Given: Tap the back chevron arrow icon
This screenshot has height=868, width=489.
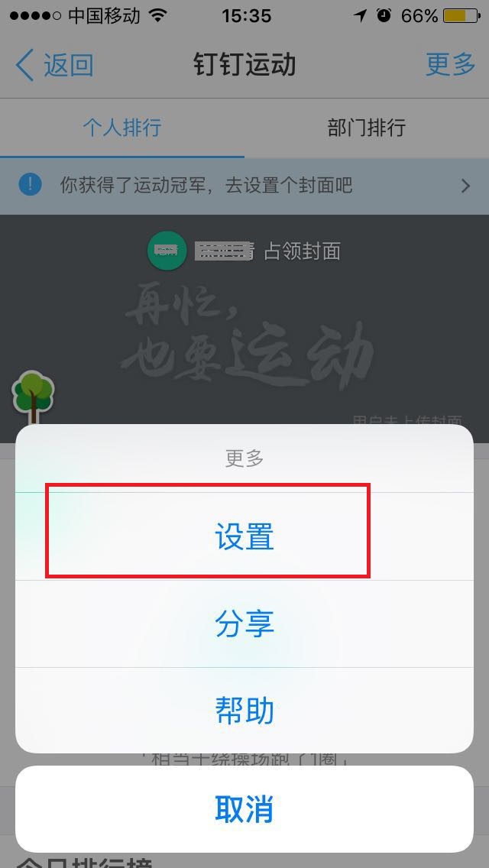Looking at the screenshot, I should point(25,65).
